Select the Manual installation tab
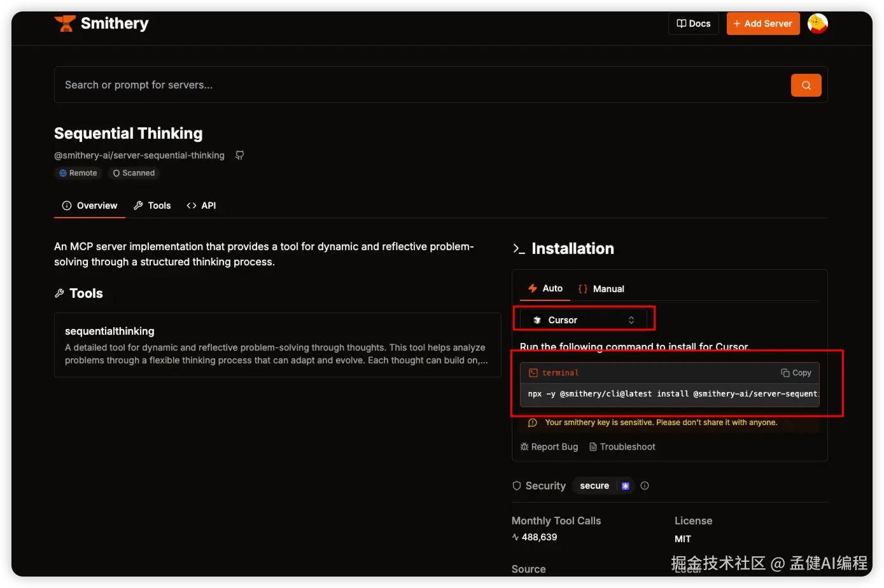884x588 pixels. [601, 289]
